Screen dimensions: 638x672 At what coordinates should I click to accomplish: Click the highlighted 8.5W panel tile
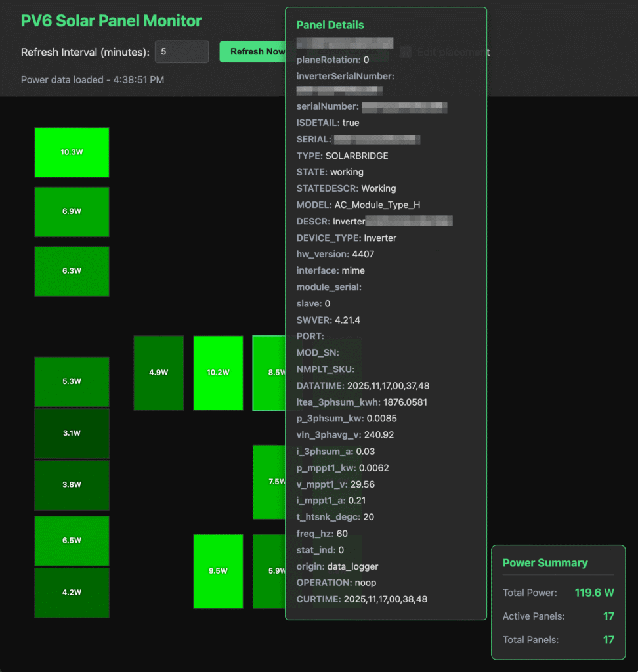(269, 373)
